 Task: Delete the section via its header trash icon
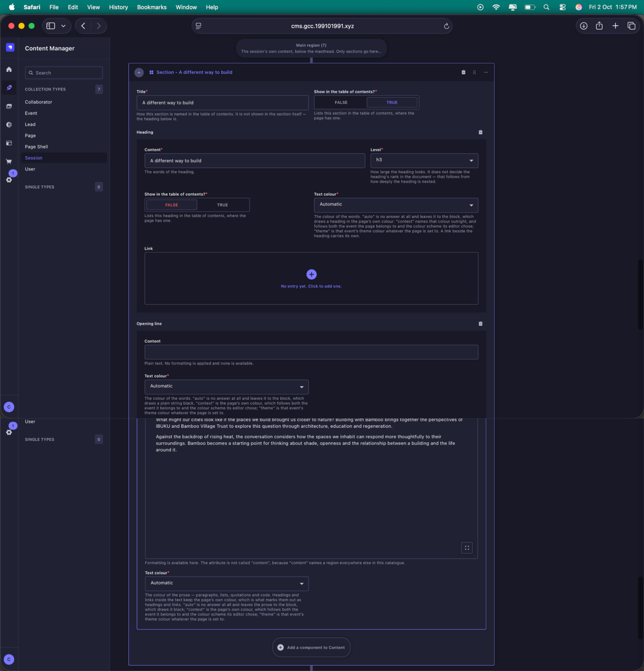[463, 72]
